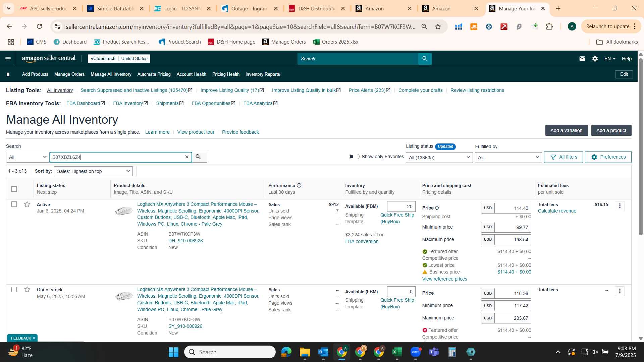Open the new tab plus button

(x=558, y=8)
